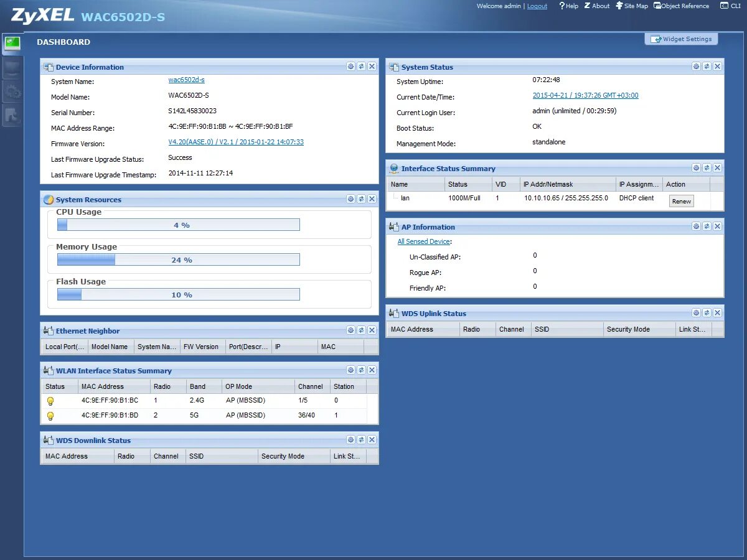The width and height of the screenshot is (747, 560).
Task: Click the CPU Usage progress bar
Action: [179, 225]
